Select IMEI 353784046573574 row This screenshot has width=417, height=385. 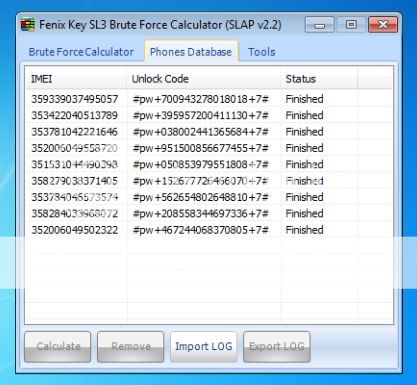tap(209, 197)
